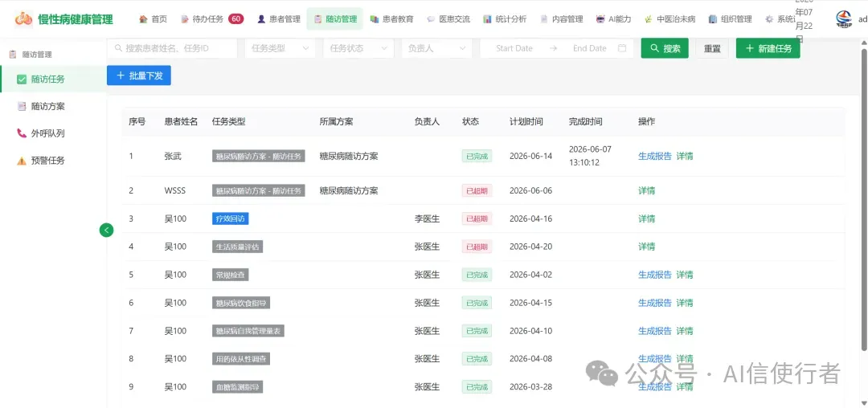Select 随访方案 in sidebar
This screenshot has width=868, height=408.
(53, 106)
